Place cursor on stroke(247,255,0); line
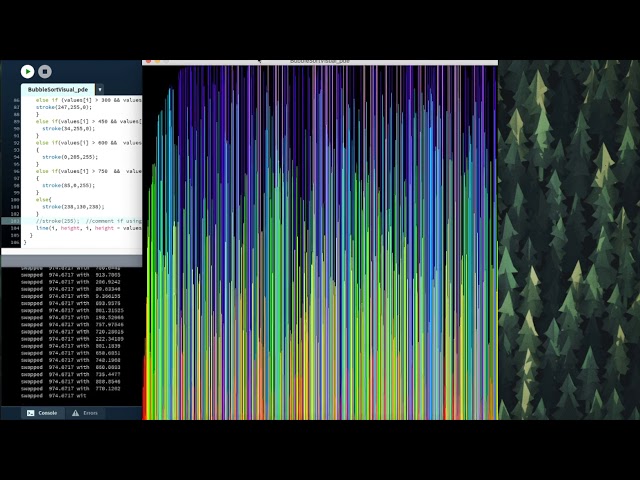640x480 pixels. click(64, 107)
